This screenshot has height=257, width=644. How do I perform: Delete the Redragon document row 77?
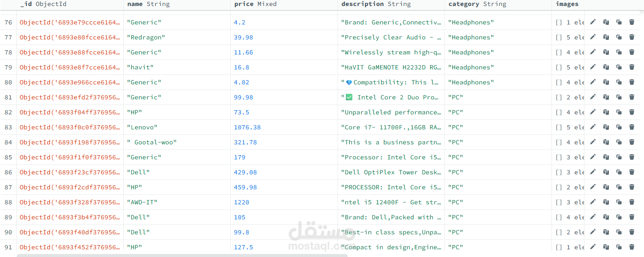tap(632, 37)
